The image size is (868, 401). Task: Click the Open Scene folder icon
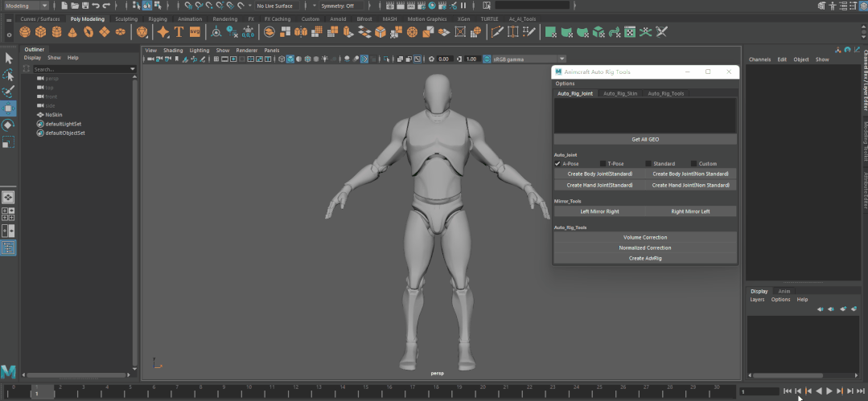75,6
